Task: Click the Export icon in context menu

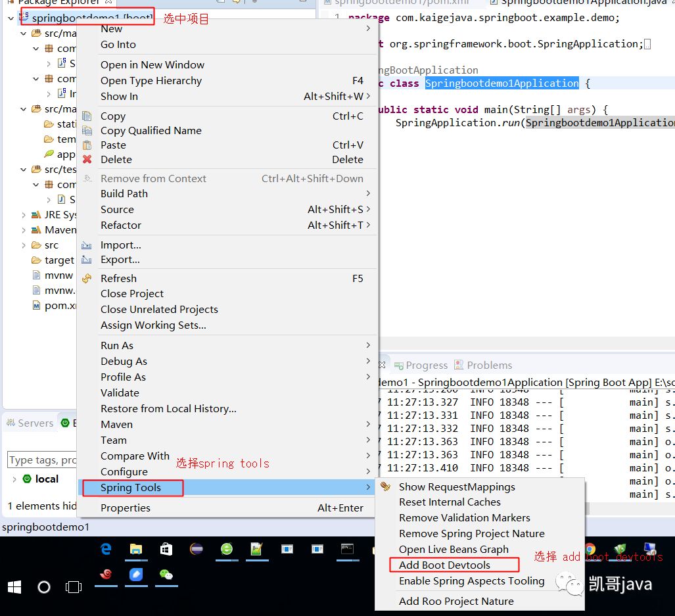Action: pos(87,260)
